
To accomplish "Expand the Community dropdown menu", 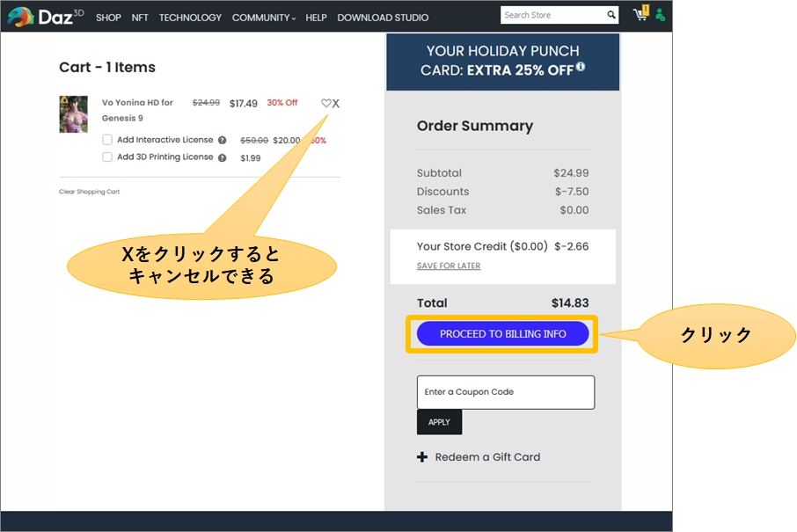I will pyautogui.click(x=263, y=18).
